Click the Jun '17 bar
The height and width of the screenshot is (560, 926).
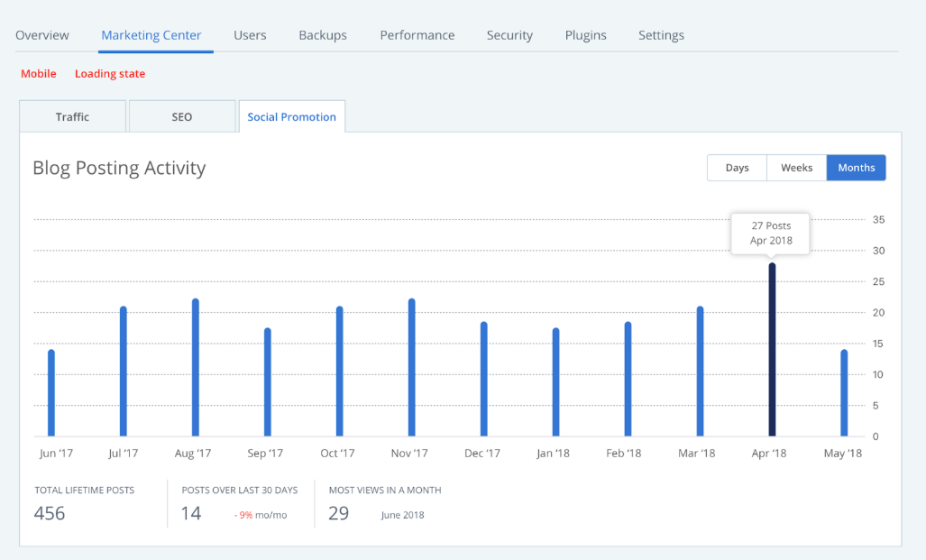click(x=51, y=393)
